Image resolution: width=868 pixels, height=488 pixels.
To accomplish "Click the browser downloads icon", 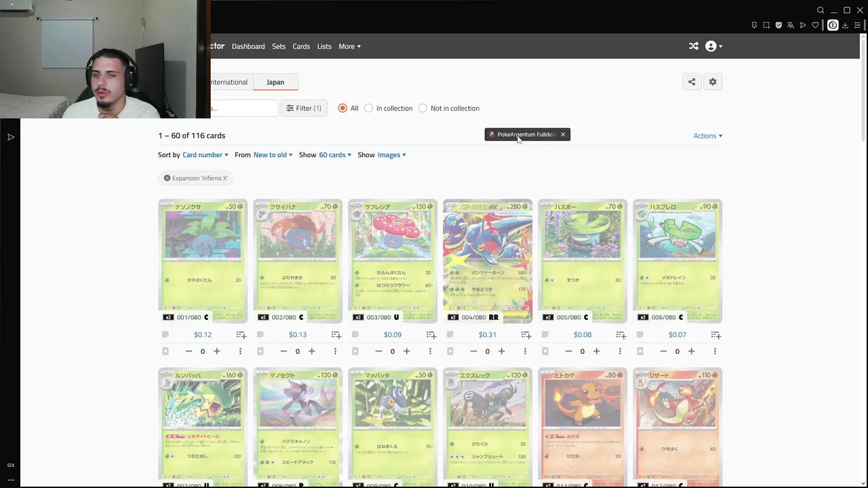I will (845, 25).
